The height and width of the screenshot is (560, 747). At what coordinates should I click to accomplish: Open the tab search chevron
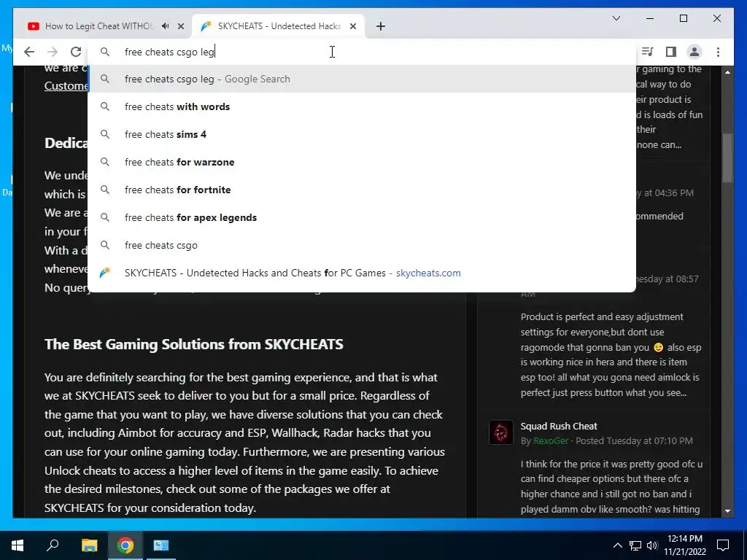point(616,18)
